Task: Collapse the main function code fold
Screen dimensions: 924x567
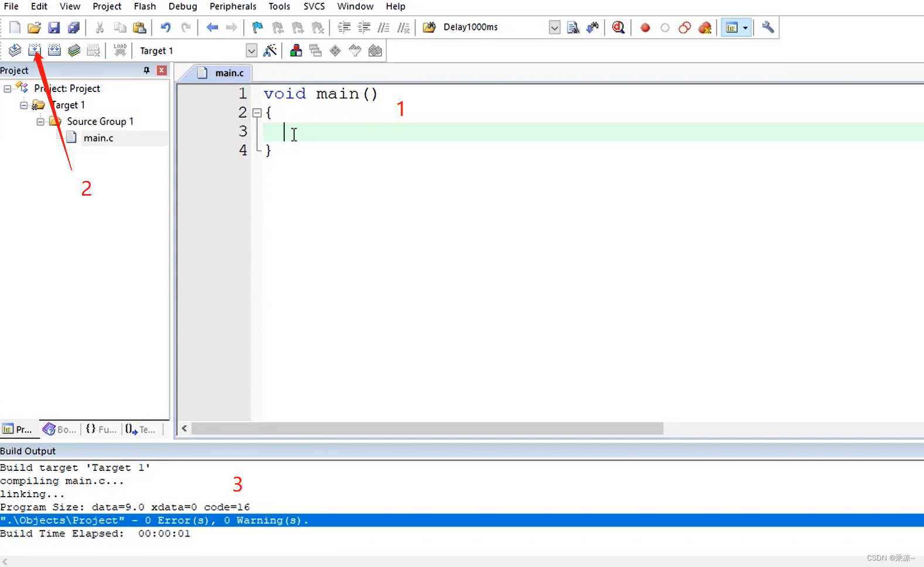Action: [257, 112]
